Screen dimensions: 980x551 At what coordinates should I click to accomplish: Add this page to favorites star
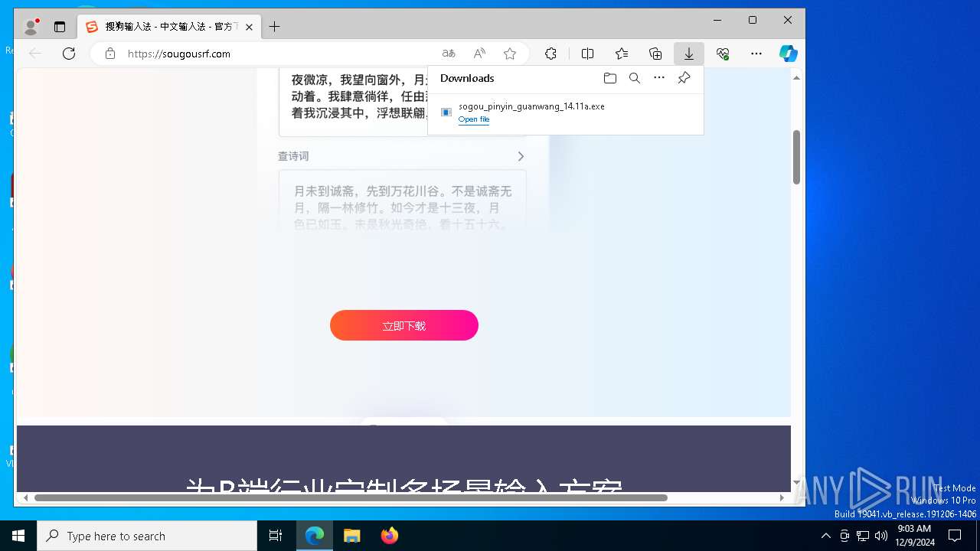510,54
